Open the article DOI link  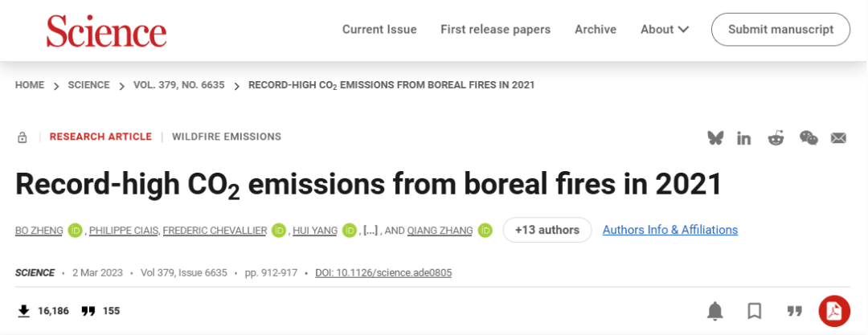pos(383,273)
